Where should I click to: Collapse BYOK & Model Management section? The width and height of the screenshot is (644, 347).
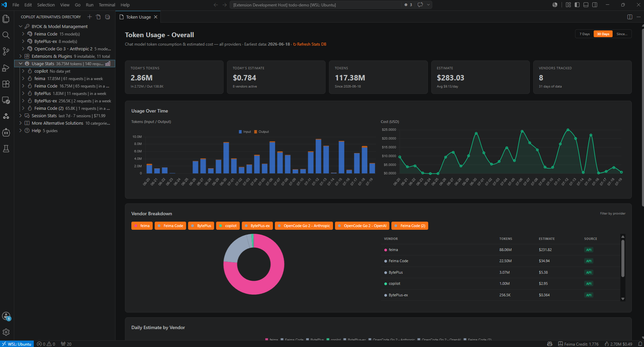(x=21, y=26)
